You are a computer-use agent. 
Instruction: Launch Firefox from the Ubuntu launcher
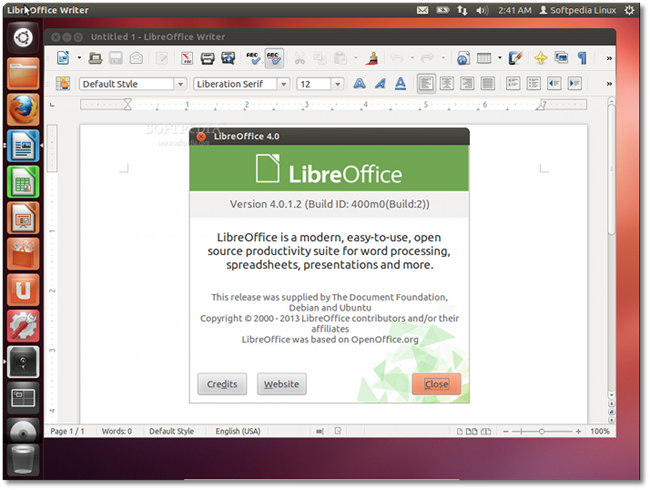[x=23, y=109]
